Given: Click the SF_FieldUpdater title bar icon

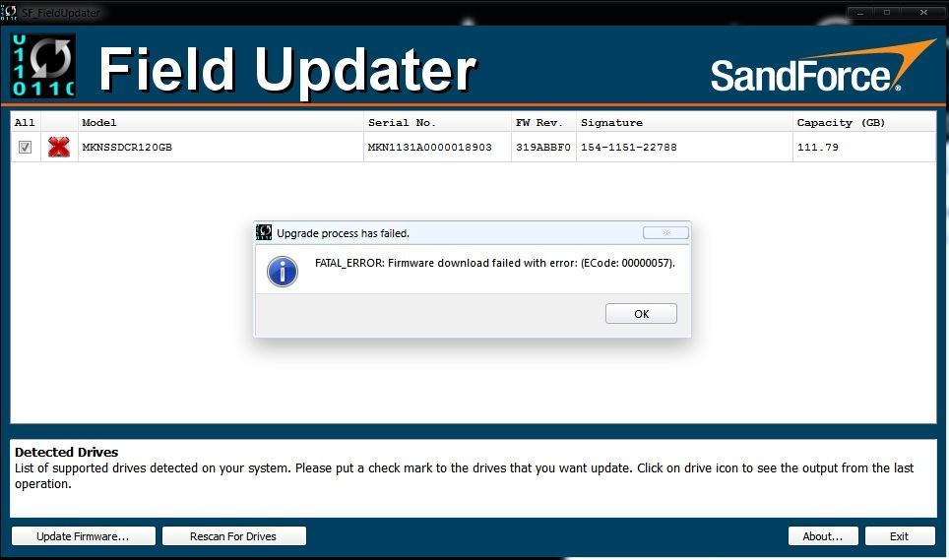Looking at the screenshot, I should click(x=9, y=12).
